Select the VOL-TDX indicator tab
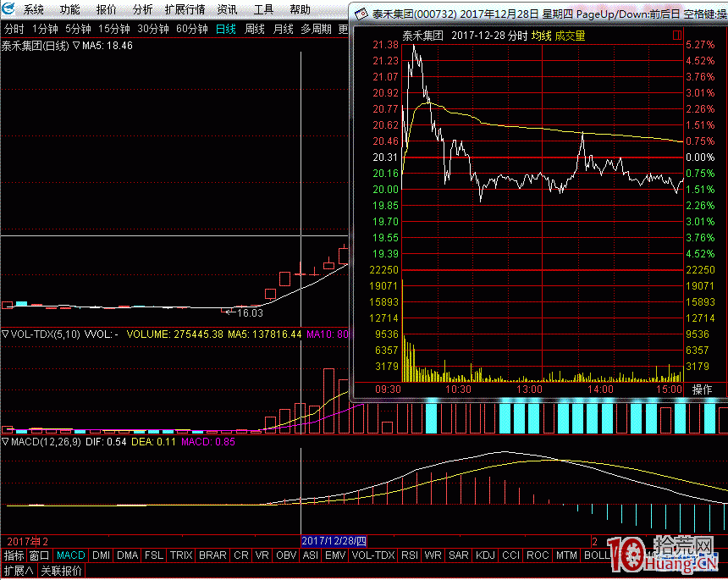 click(x=372, y=555)
